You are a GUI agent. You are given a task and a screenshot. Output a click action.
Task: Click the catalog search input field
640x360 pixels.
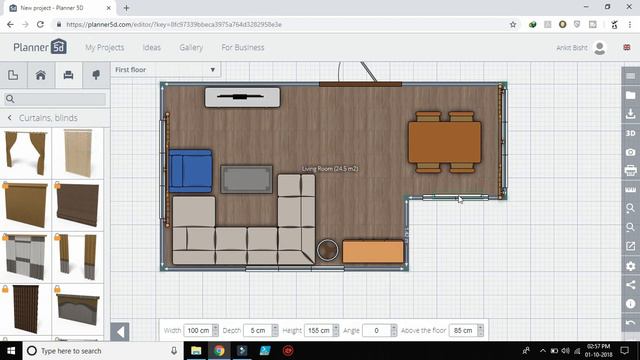click(x=55, y=99)
